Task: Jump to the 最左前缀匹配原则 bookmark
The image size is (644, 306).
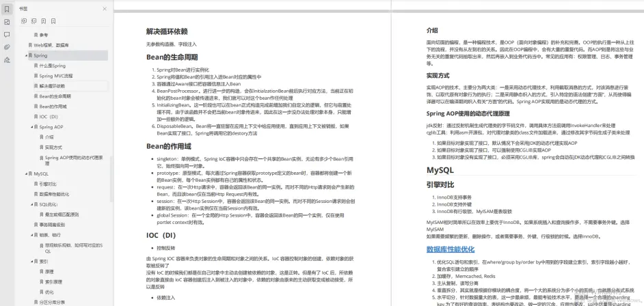Action: coord(62,214)
